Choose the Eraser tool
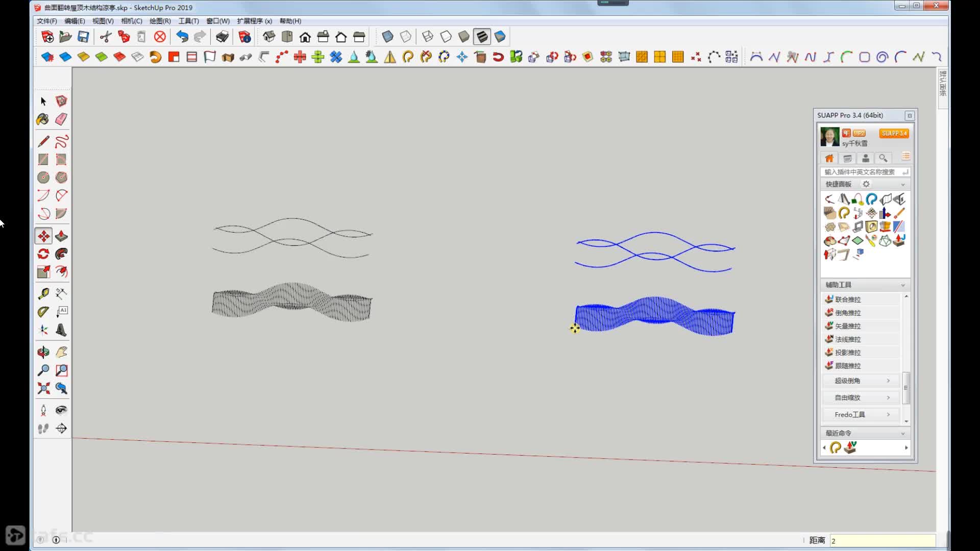Image resolution: width=980 pixels, height=551 pixels. 61,119
